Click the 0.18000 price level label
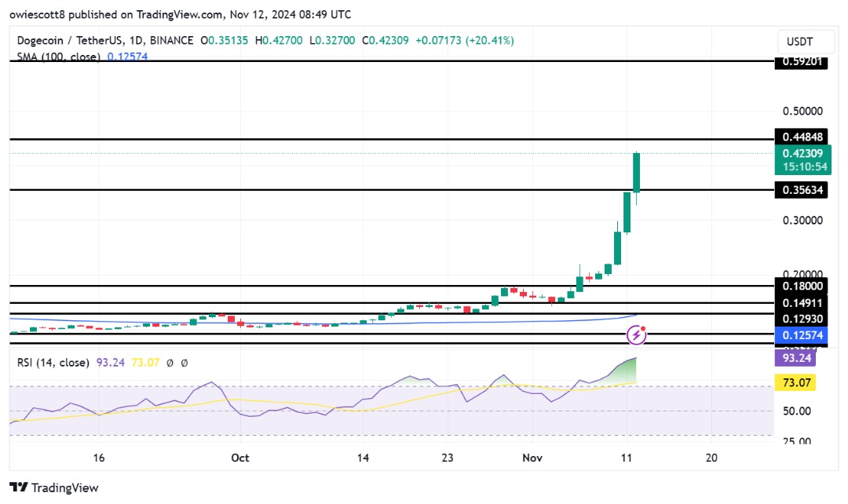This screenshot has width=848, height=504. (x=800, y=287)
